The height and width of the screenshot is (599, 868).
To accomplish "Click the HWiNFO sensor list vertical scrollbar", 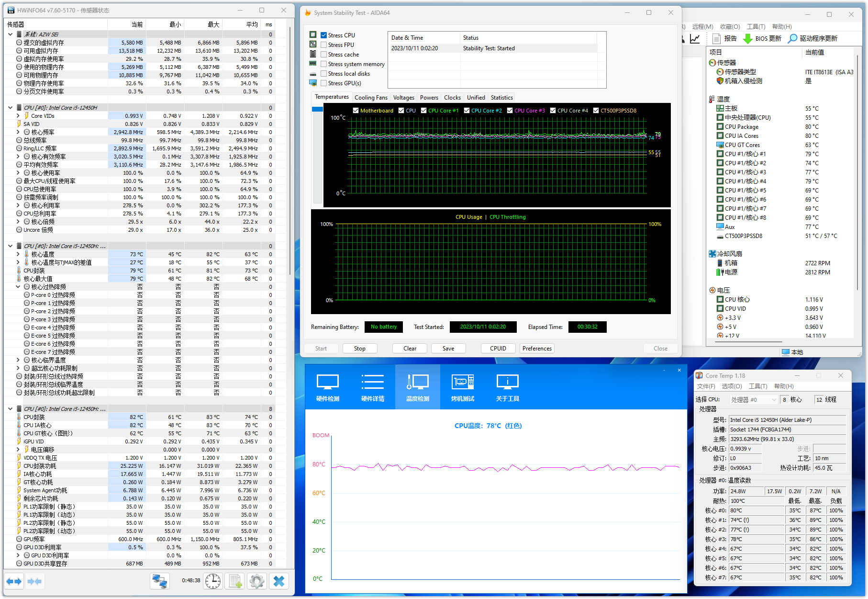I will [290, 144].
